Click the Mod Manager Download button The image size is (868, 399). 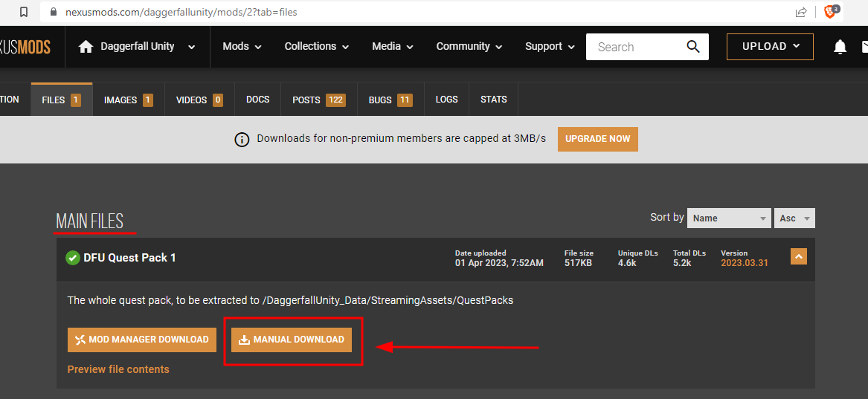pyautogui.click(x=142, y=340)
